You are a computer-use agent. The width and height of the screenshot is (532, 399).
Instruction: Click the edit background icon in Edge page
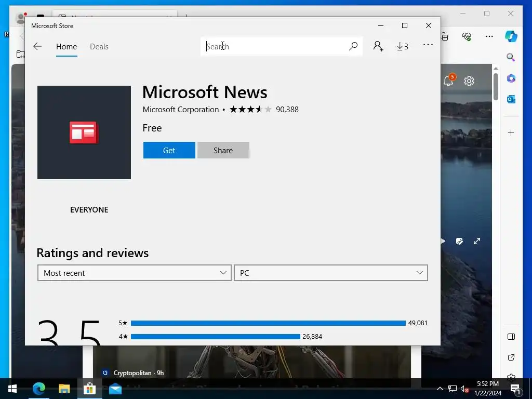[459, 241]
